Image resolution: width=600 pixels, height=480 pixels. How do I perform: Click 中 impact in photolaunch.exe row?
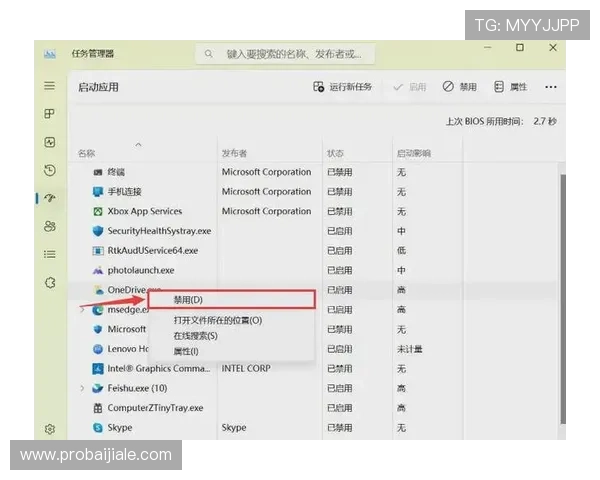coord(401,271)
